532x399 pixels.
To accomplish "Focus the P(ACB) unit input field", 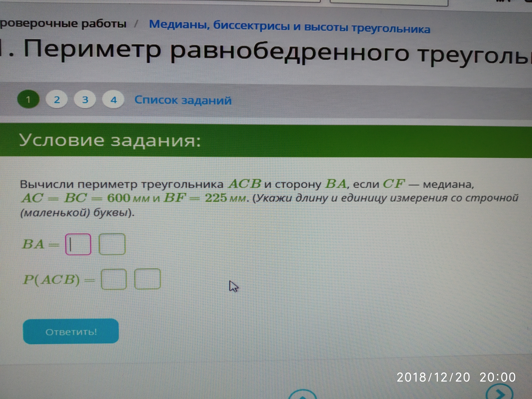I will click(147, 279).
